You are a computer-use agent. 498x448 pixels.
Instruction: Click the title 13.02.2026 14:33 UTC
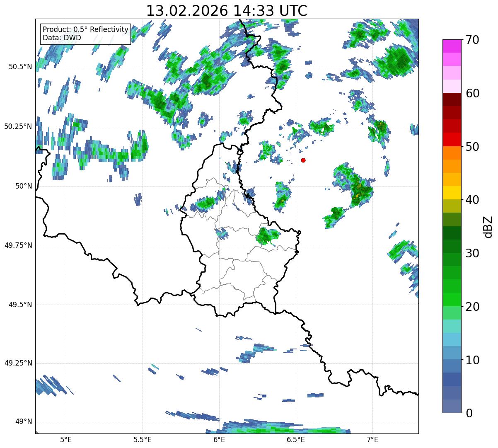(x=227, y=11)
